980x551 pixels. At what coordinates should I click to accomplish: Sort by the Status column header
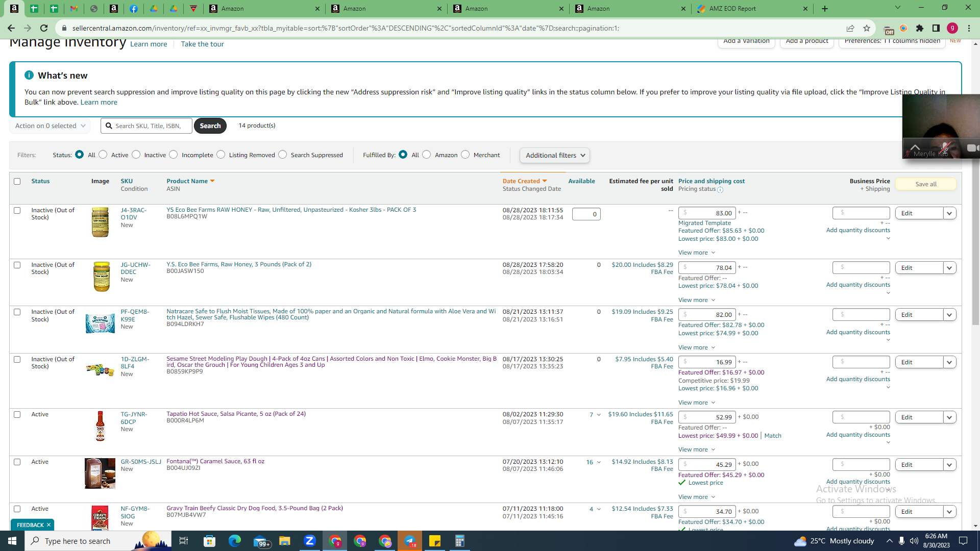click(x=40, y=181)
